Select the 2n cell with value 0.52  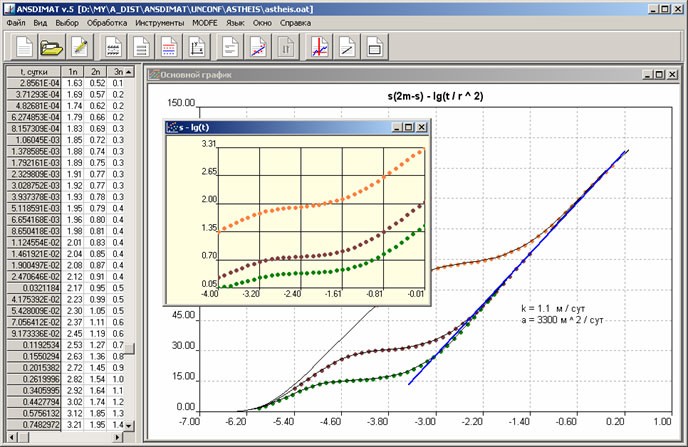tap(96, 83)
